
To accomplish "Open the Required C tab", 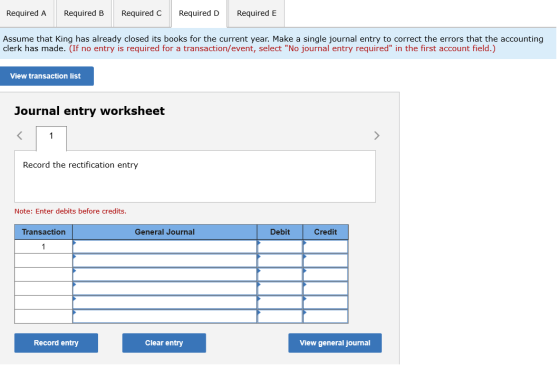I will tap(141, 14).
